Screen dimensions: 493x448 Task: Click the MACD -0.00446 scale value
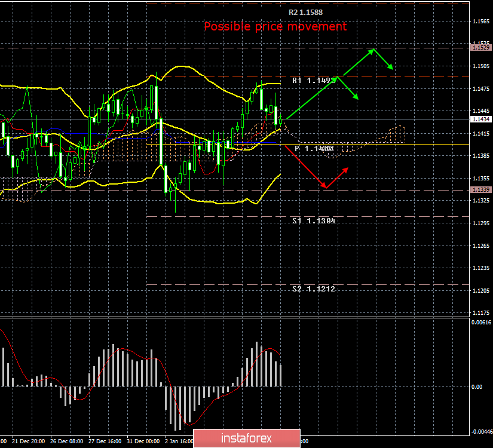pos(482,432)
